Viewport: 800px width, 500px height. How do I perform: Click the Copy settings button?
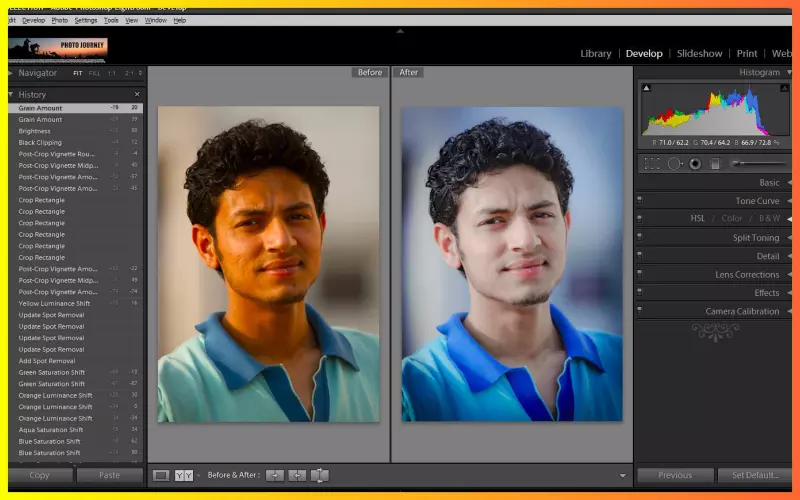(x=40, y=475)
